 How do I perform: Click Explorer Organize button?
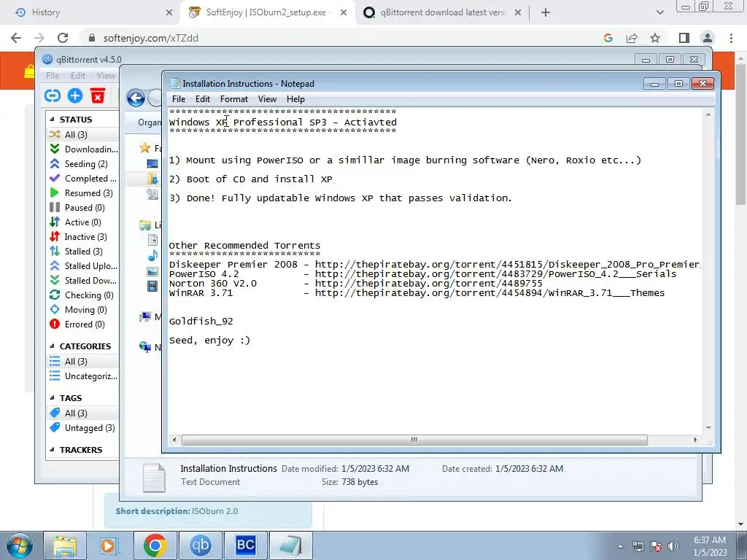149,122
